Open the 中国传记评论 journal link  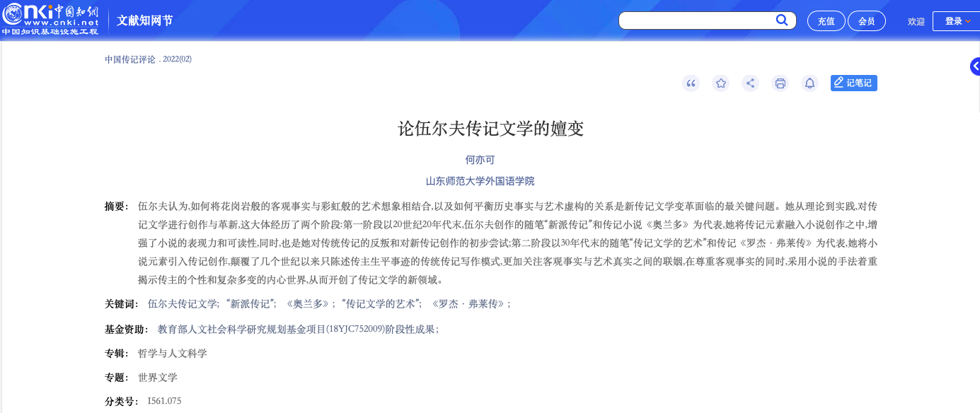[130, 59]
